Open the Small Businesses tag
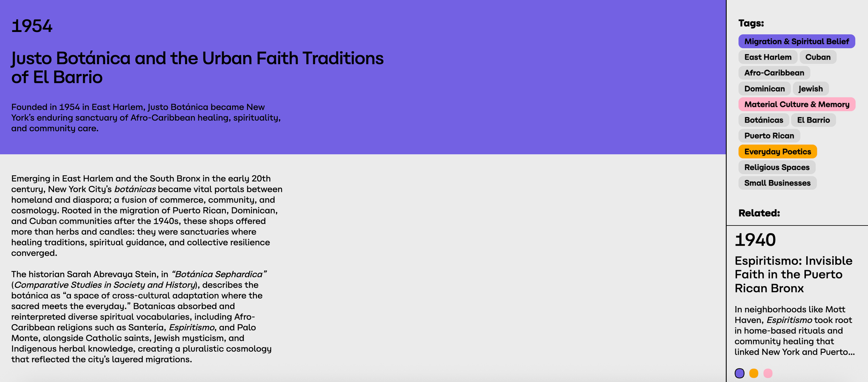 778,183
